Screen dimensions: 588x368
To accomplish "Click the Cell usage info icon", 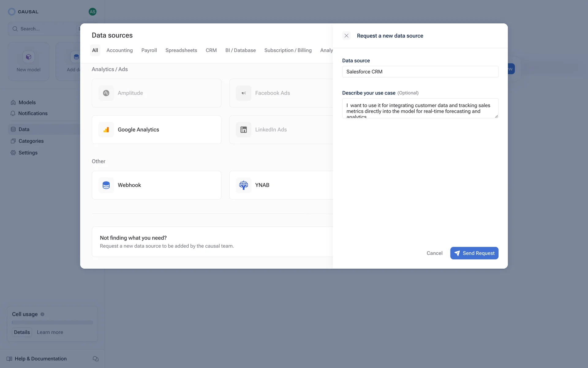I will [42, 314].
